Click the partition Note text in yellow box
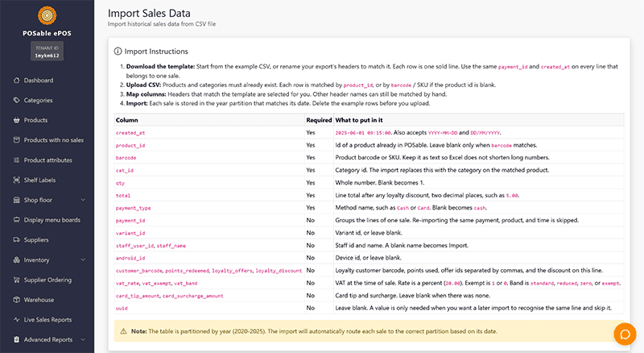 pos(314,331)
